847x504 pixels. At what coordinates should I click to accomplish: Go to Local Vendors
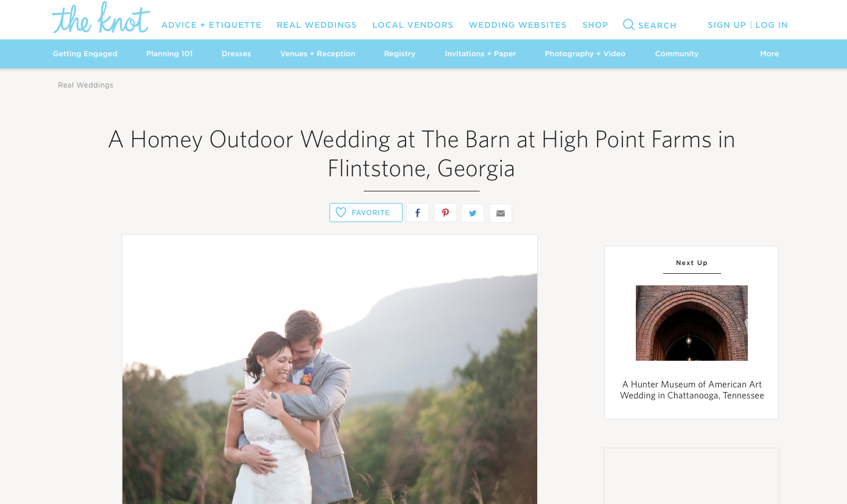click(x=413, y=25)
